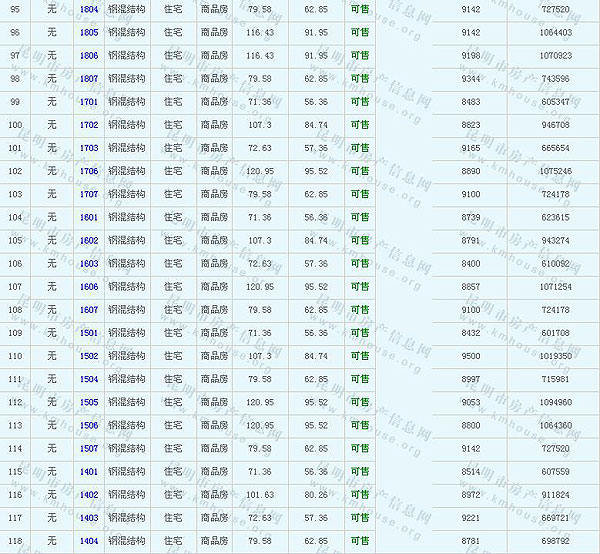This screenshot has height=554, width=600.
Task: Click 可售 status in row 100
Action: tap(359, 125)
